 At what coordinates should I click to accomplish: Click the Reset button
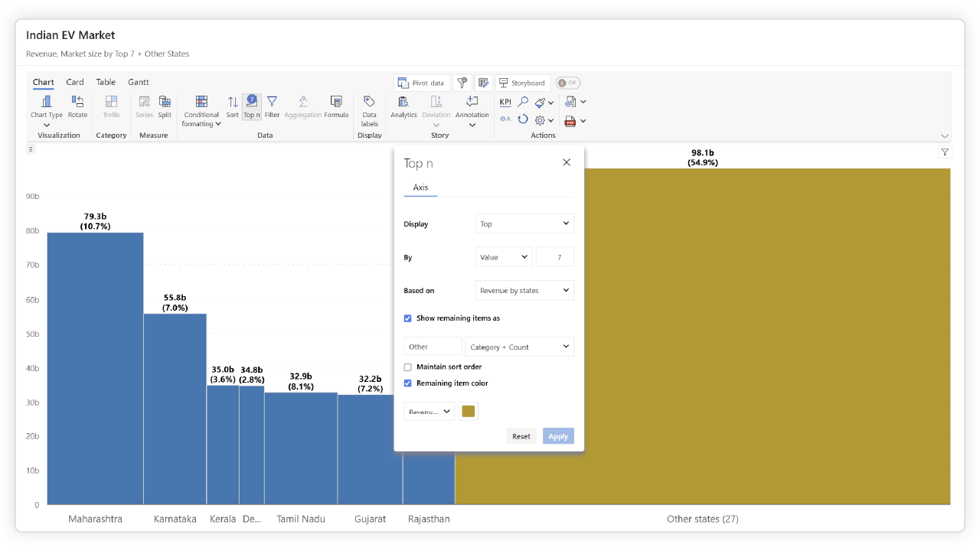tap(521, 436)
